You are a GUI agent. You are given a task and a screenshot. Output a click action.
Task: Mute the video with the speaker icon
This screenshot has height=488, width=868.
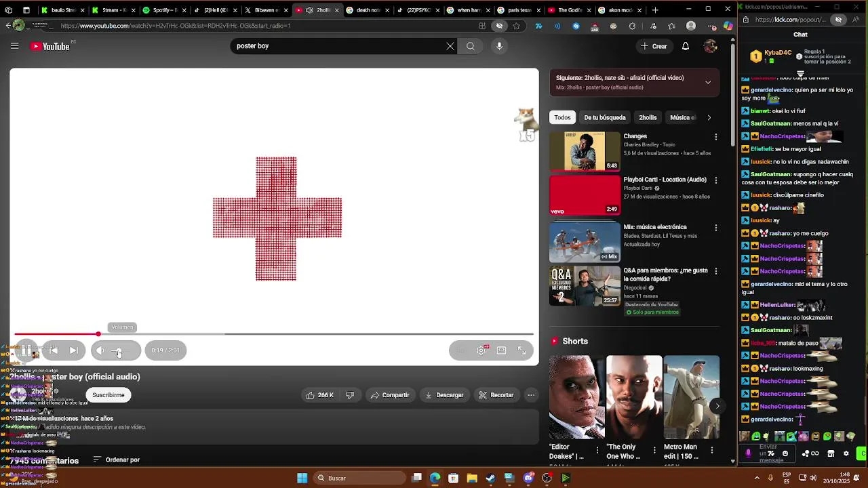(100, 350)
